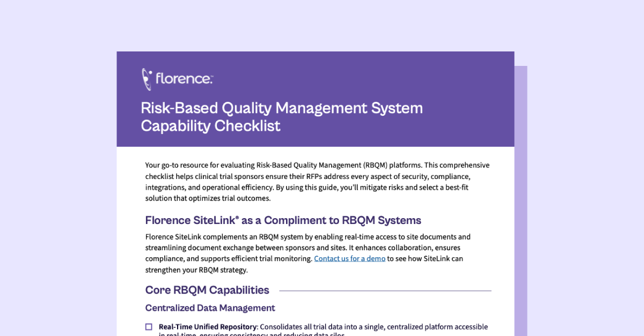Tick the Real-Time Unified Repository checkbox
Image resolution: width=644 pixels, height=336 pixels.
coord(149,327)
